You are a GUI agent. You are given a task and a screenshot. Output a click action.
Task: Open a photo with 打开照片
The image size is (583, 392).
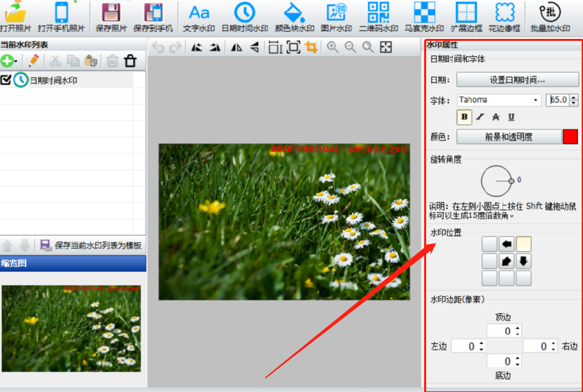16,17
